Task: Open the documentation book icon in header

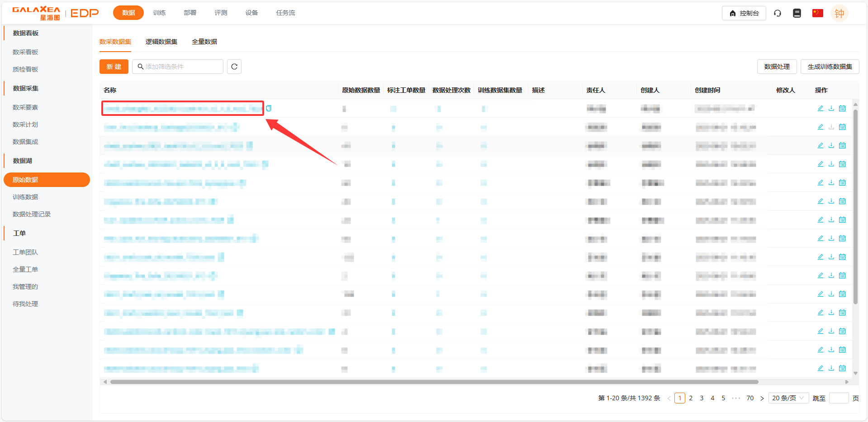Action: tap(797, 13)
